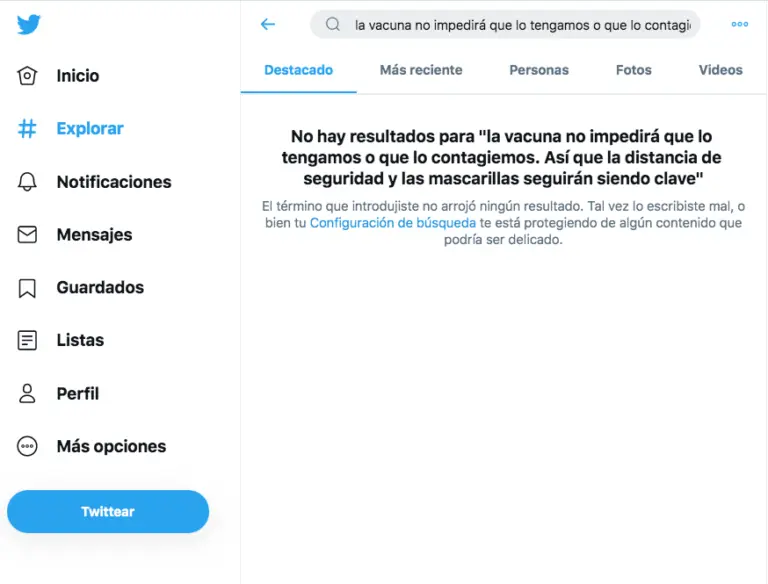The width and height of the screenshot is (768, 584).
Task: Open Guardados via the bookmark icon
Action: click(x=27, y=288)
